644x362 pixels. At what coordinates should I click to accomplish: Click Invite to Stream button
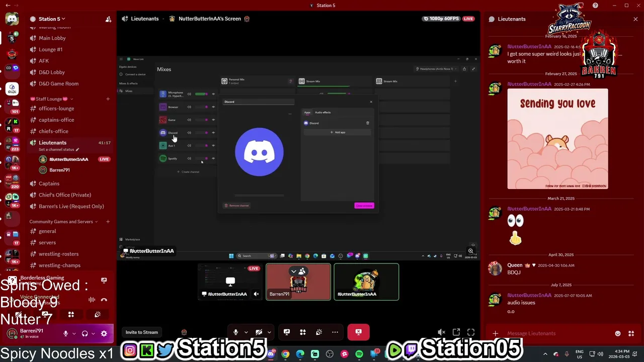pyautogui.click(x=141, y=332)
